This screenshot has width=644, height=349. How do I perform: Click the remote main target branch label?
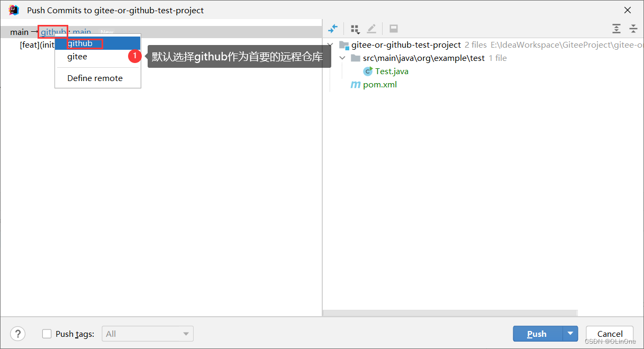coord(82,32)
